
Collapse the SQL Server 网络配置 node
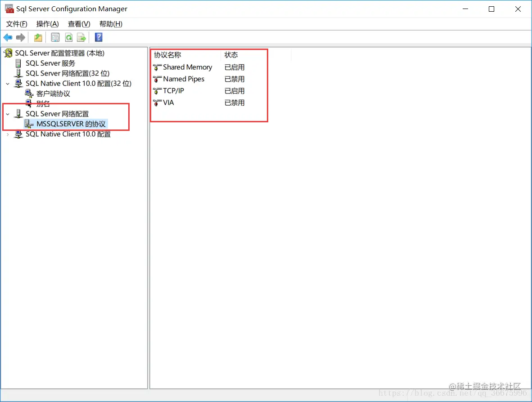click(x=8, y=114)
